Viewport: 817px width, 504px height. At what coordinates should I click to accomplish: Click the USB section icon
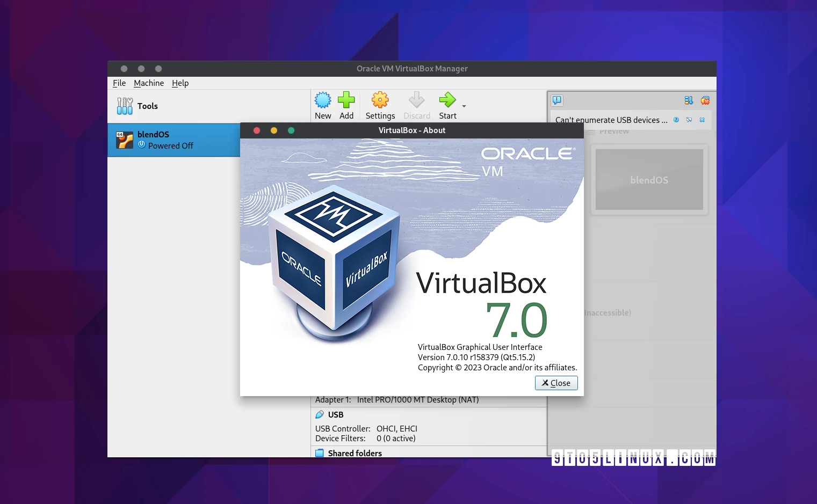(319, 414)
